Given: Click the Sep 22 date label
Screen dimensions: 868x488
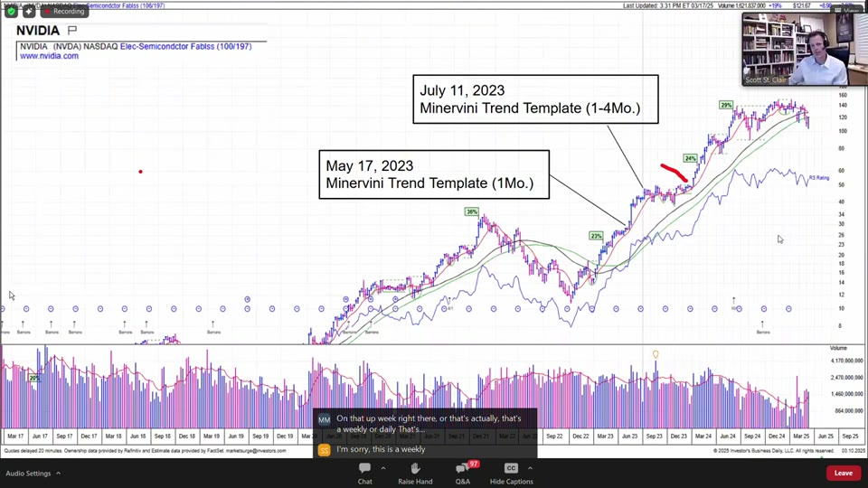Looking at the screenshot, I should (x=554, y=436).
